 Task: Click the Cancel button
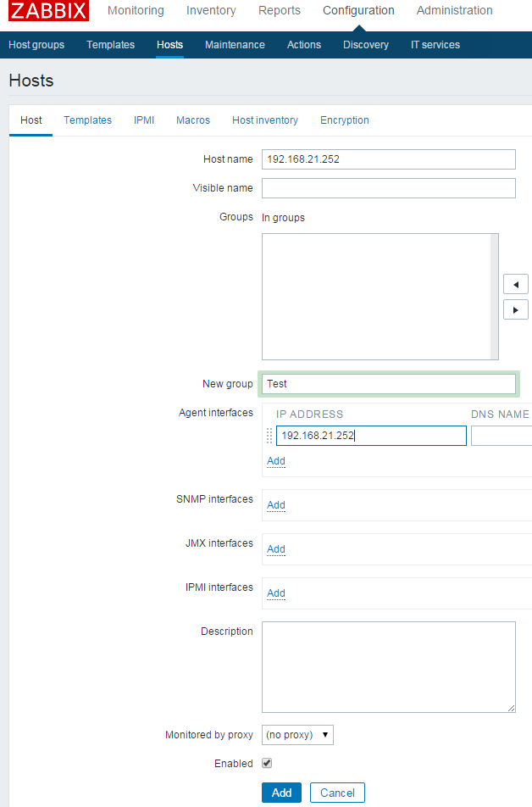click(337, 793)
